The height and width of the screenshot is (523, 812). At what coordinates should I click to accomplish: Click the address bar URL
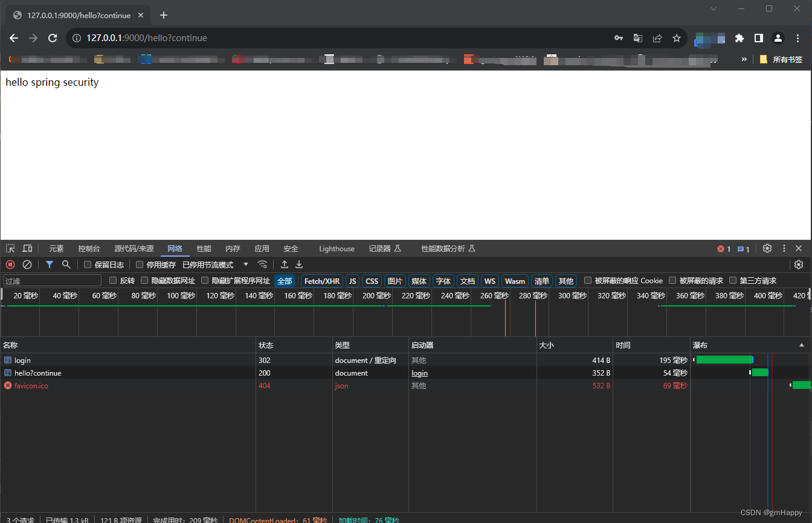pos(147,38)
